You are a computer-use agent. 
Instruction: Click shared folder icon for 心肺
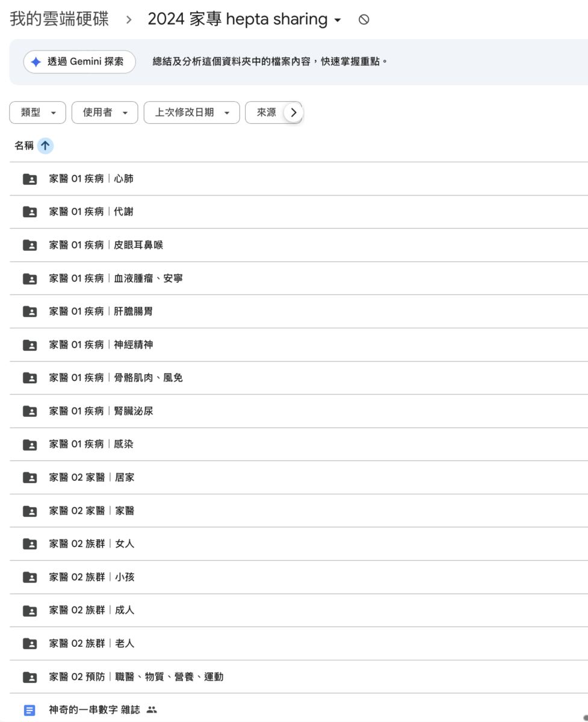click(29, 179)
